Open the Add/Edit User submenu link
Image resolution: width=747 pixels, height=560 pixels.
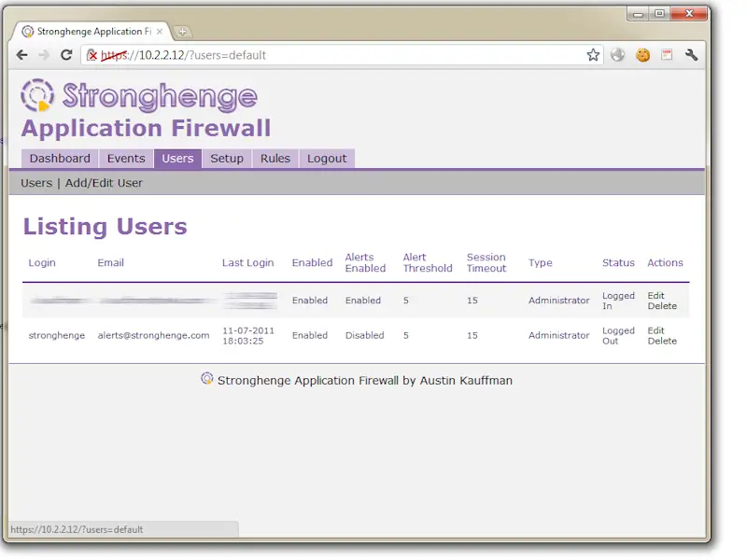(104, 183)
